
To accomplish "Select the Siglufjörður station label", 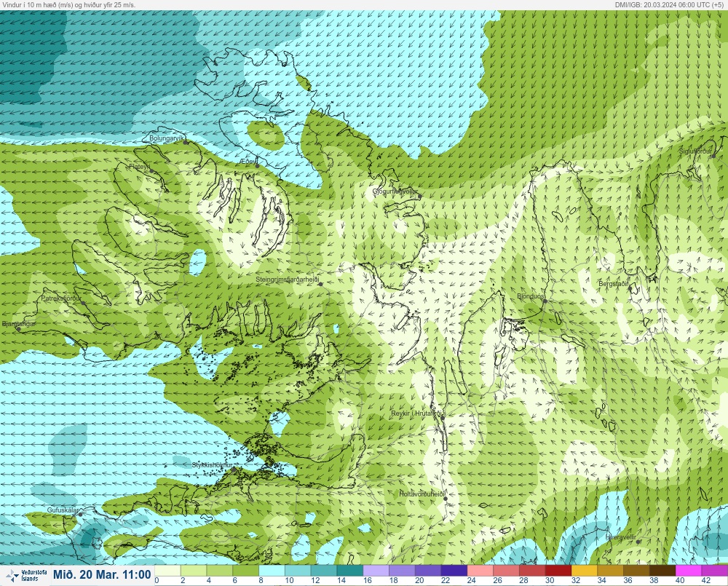I will point(695,151).
